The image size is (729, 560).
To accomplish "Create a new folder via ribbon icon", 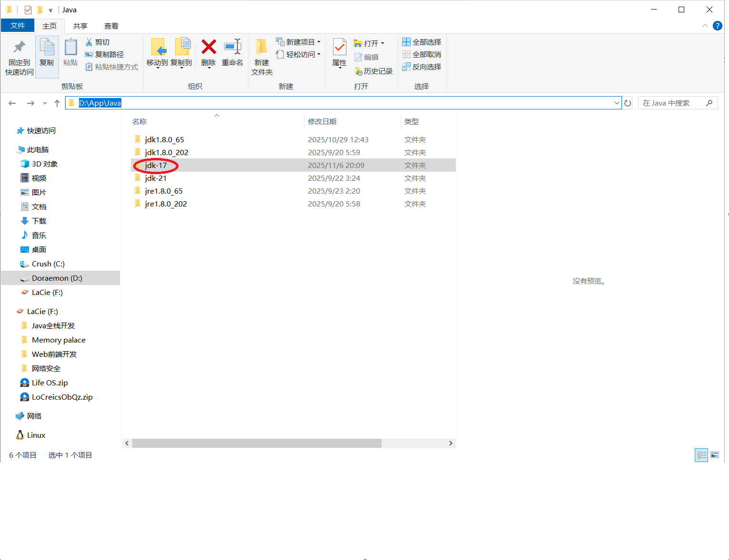I will click(x=262, y=48).
